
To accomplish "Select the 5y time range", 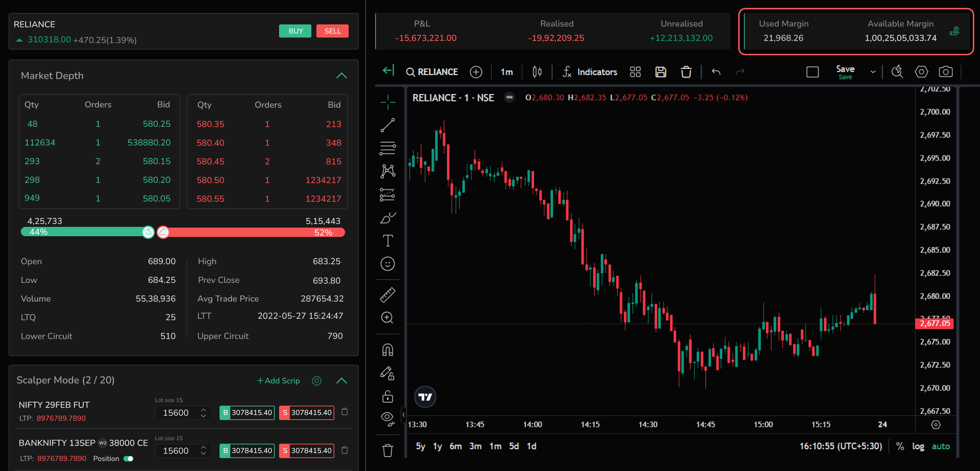I will [420, 446].
